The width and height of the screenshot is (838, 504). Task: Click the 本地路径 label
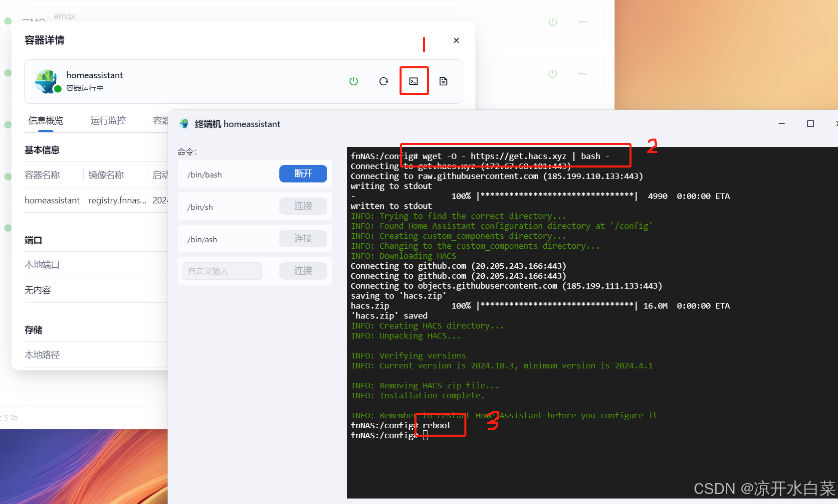(42, 355)
